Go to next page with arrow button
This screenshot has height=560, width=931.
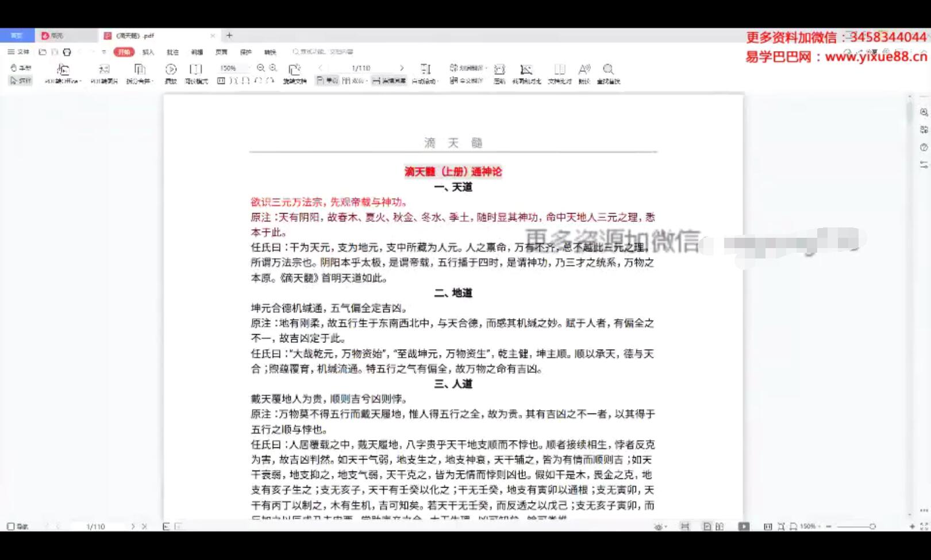tap(402, 67)
